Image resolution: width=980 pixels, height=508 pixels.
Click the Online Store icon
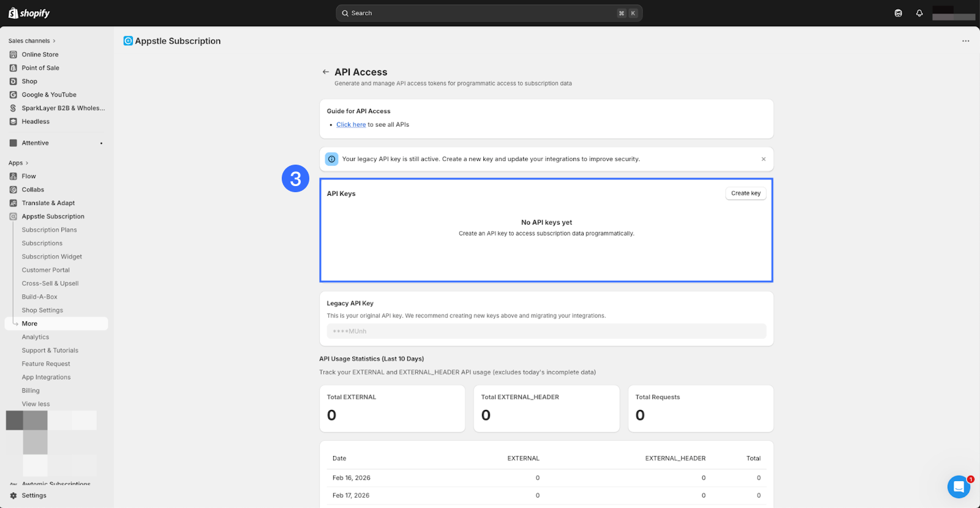pyautogui.click(x=13, y=54)
